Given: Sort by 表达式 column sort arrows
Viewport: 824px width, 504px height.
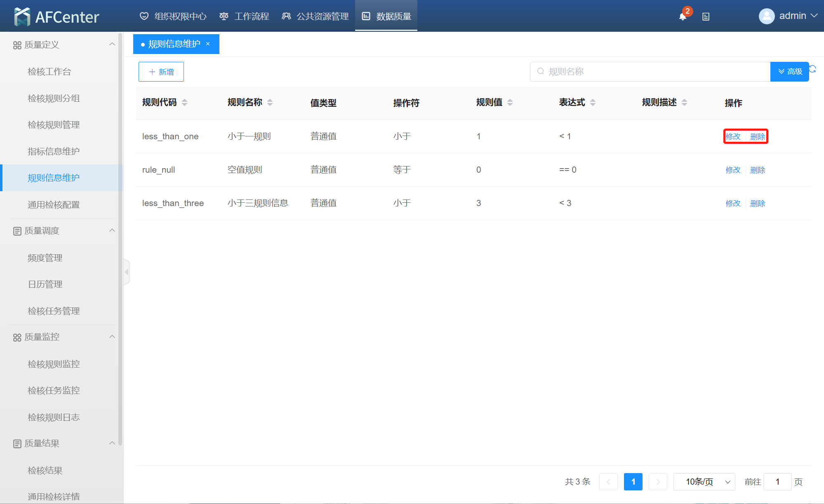Looking at the screenshot, I should pos(593,102).
